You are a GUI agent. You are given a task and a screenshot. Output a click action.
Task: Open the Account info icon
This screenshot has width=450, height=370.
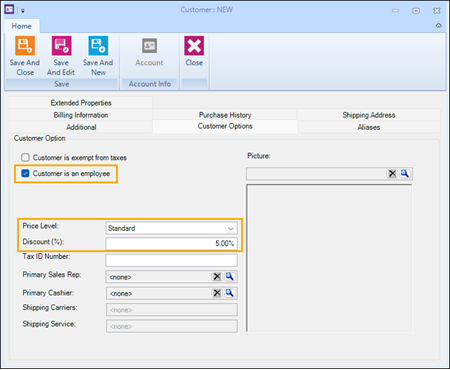click(x=149, y=46)
